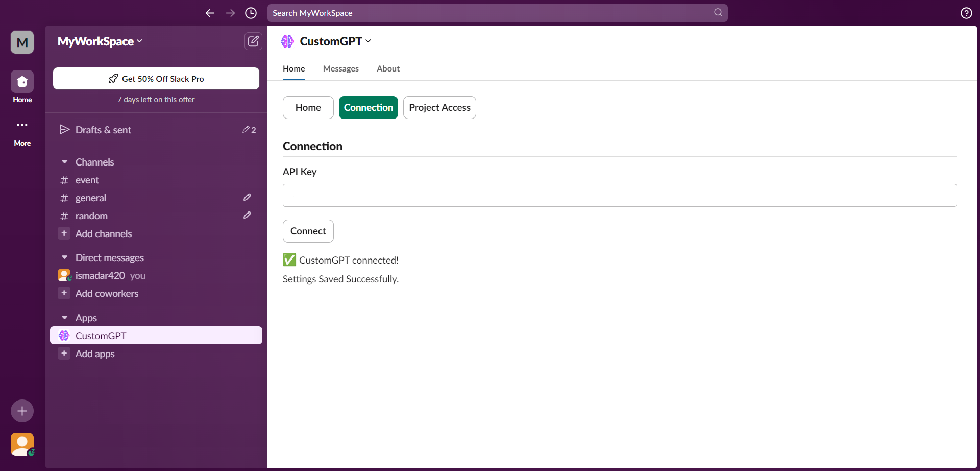Viewport: 980px width, 471px height.
Task: Go forward with the right arrow icon
Action: tap(230, 13)
